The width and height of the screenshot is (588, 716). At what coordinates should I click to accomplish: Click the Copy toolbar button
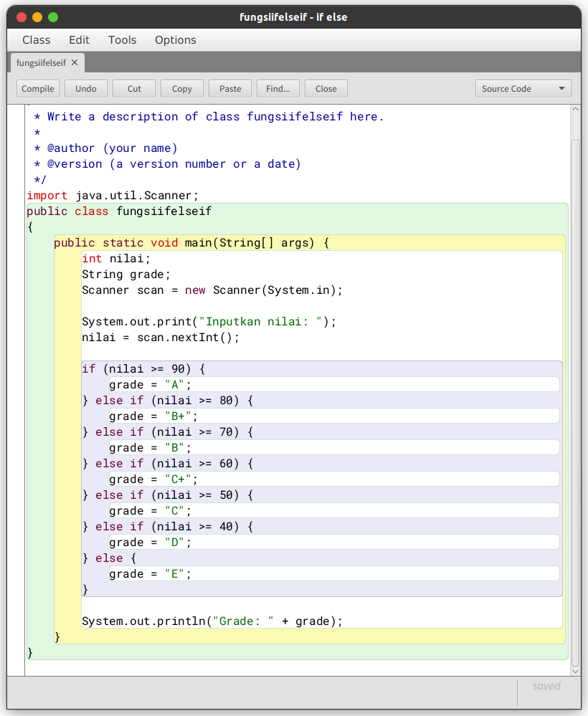182,89
